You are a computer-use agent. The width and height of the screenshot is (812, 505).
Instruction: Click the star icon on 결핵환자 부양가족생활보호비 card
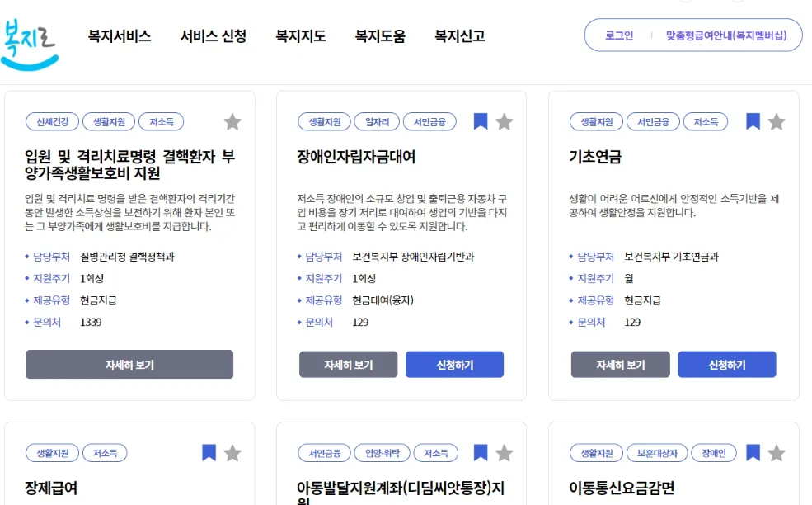click(x=232, y=122)
